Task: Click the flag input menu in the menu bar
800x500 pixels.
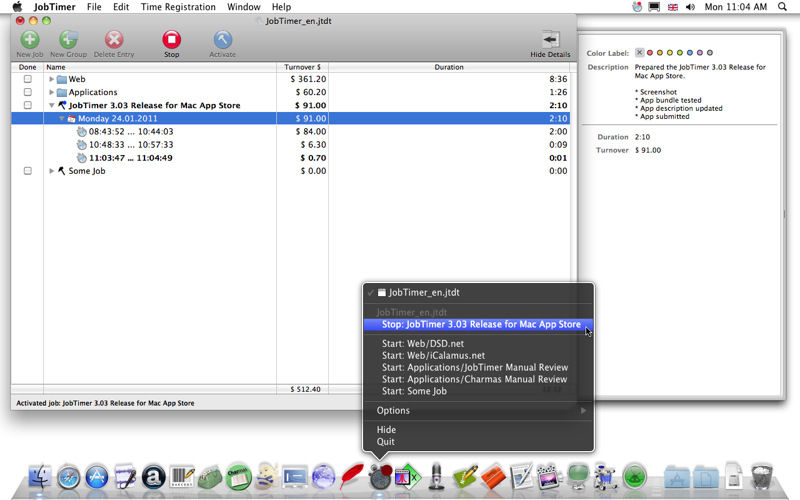Action: tap(673, 7)
